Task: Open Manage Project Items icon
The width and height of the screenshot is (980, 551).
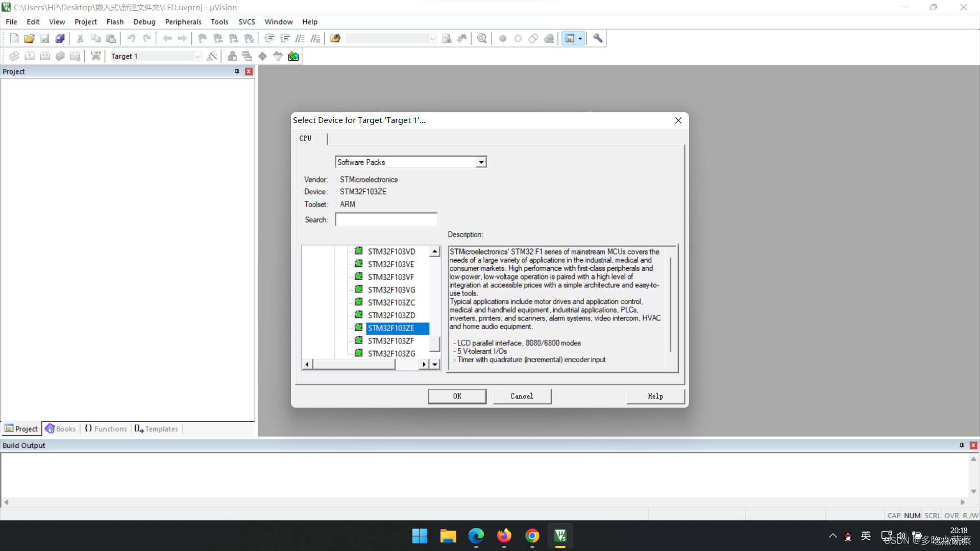Action: [232, 56]
